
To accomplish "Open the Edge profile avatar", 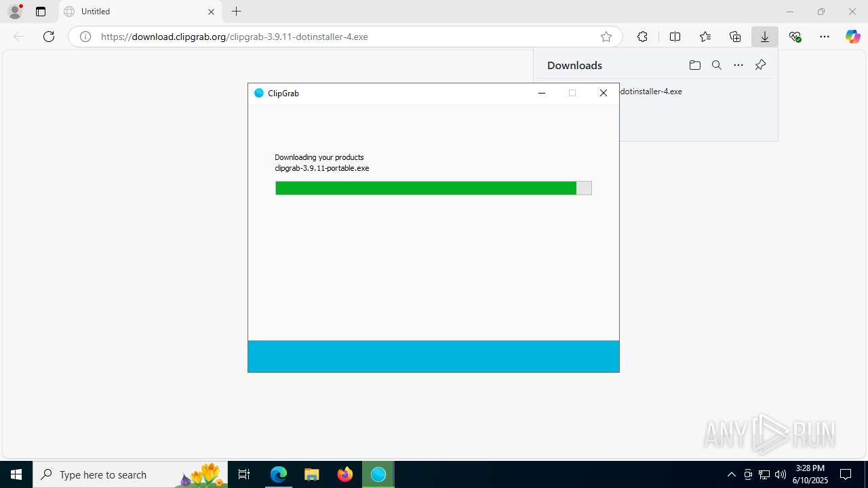I will click(x=15, y=11).
